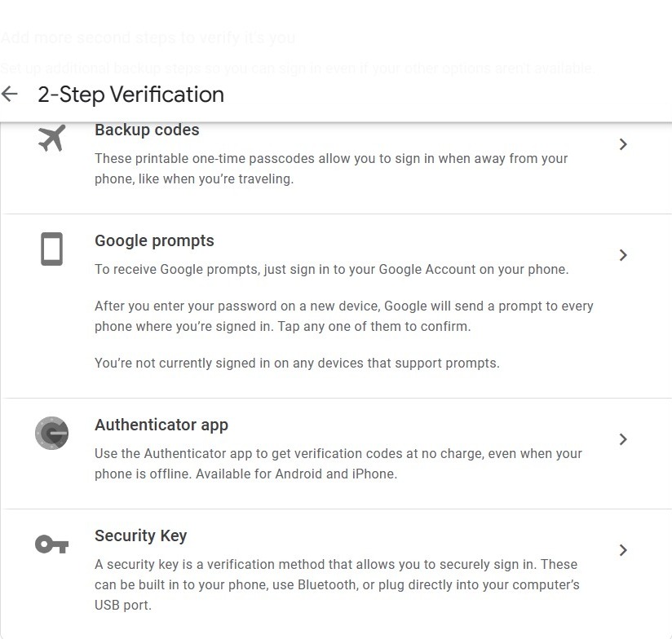Screen dimensions: 672x639
Task: Click the printable one-time passcodes description
Action: 331,169
